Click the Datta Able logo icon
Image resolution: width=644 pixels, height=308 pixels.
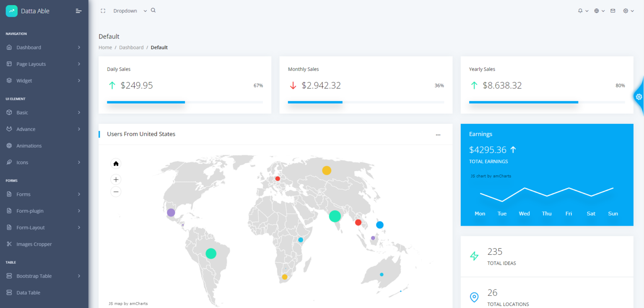pyautogui.click(x=11, y=10)
